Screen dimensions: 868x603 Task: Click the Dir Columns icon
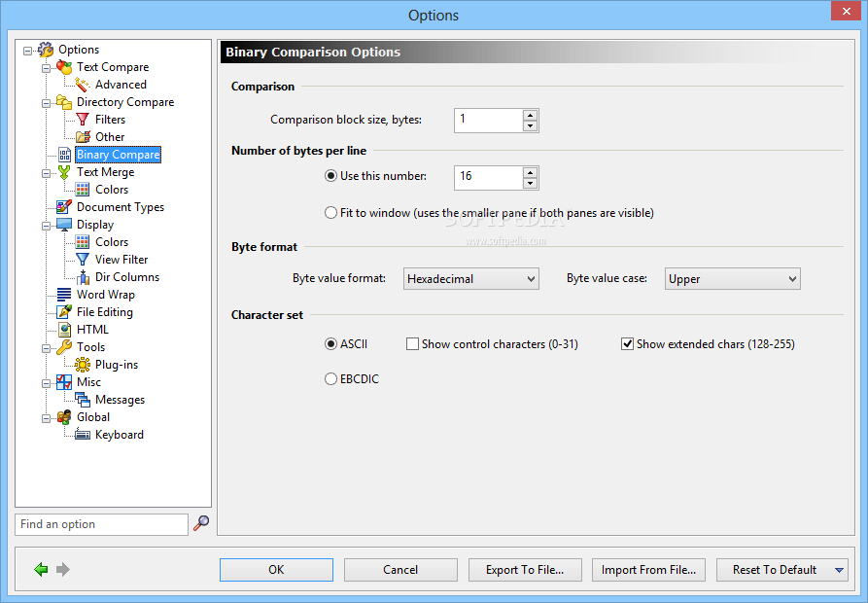[x=83, y=277]
